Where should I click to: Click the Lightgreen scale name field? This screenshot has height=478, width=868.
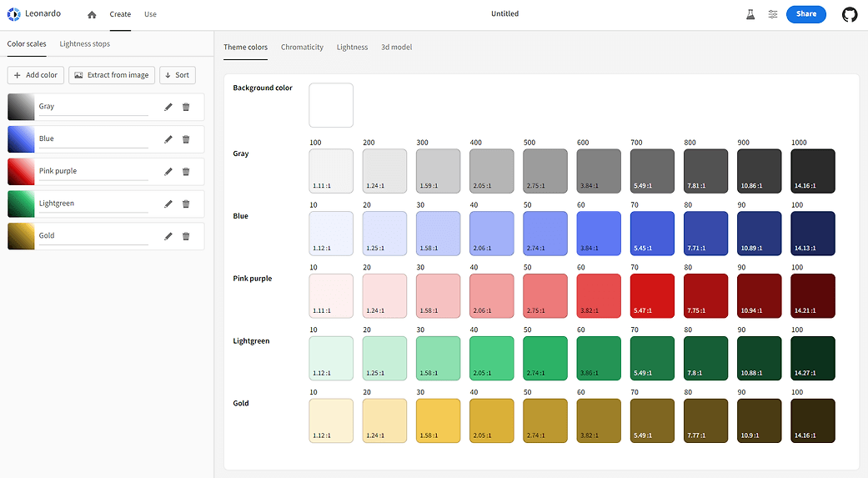pos(93,204)
